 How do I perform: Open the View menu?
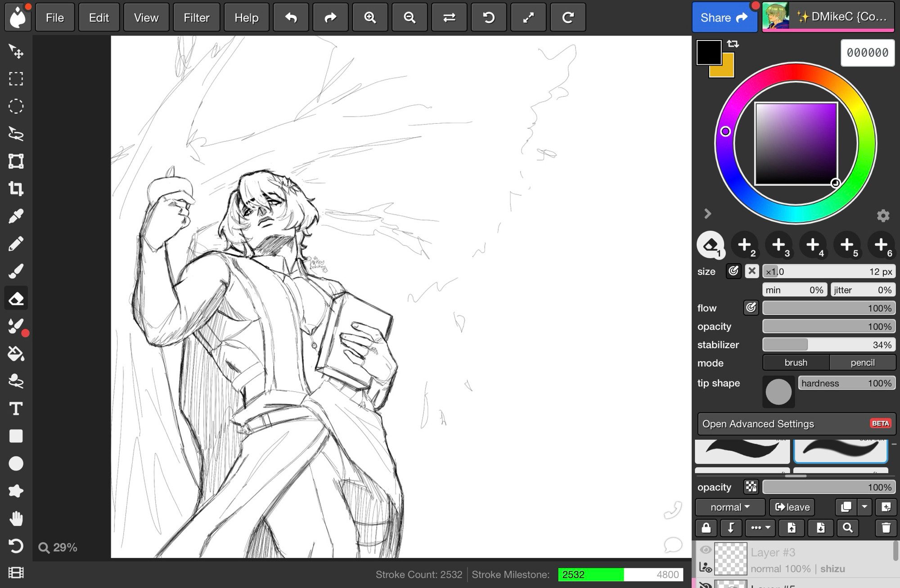pos(146,18)
